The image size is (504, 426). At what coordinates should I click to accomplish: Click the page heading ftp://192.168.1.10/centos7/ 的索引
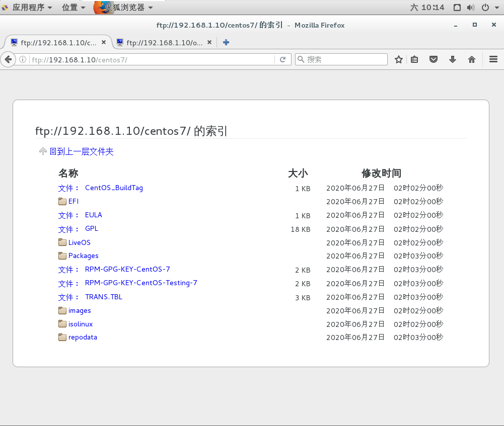click(131, 131)
